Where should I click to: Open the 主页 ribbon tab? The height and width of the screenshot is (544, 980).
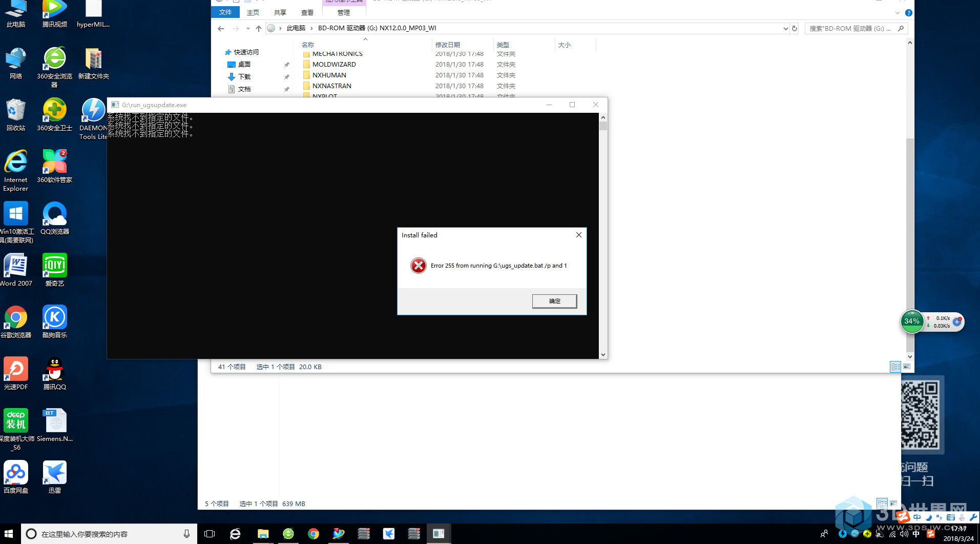[x=253, y=12]
